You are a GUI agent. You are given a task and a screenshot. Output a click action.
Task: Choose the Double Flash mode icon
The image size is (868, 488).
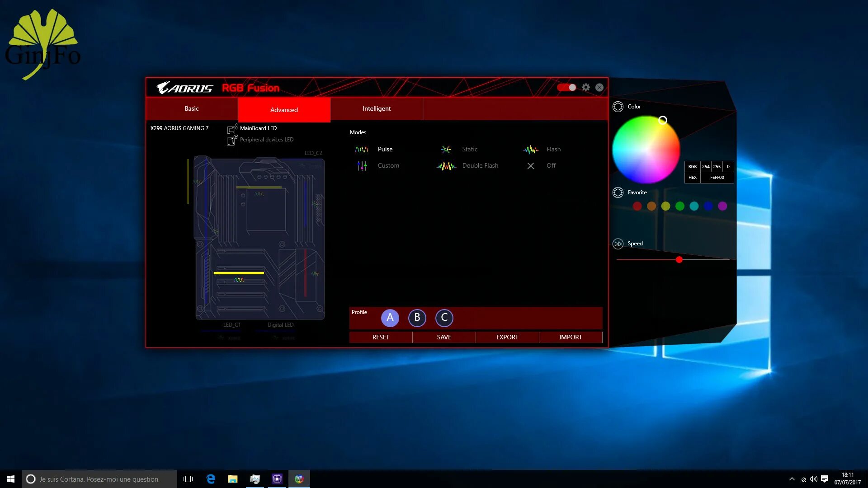tap(446, 166)
